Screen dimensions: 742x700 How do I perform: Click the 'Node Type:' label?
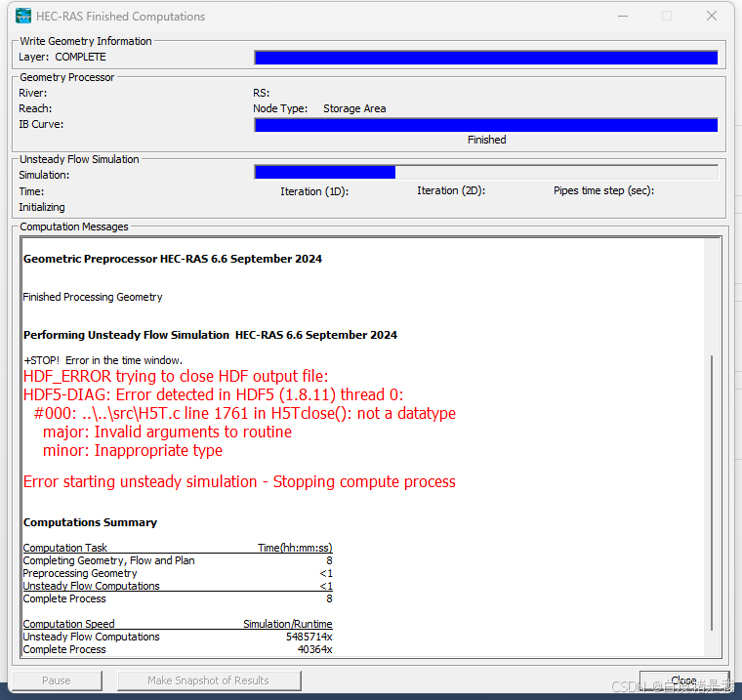tap(280, 108)
